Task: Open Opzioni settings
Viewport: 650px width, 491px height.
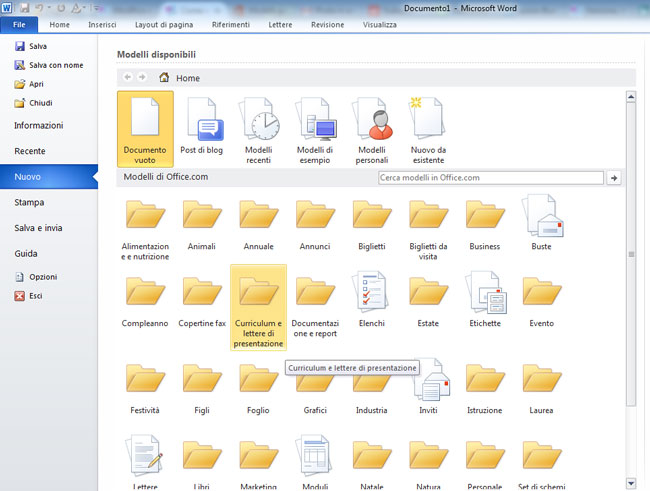Action: click(36, 277)
